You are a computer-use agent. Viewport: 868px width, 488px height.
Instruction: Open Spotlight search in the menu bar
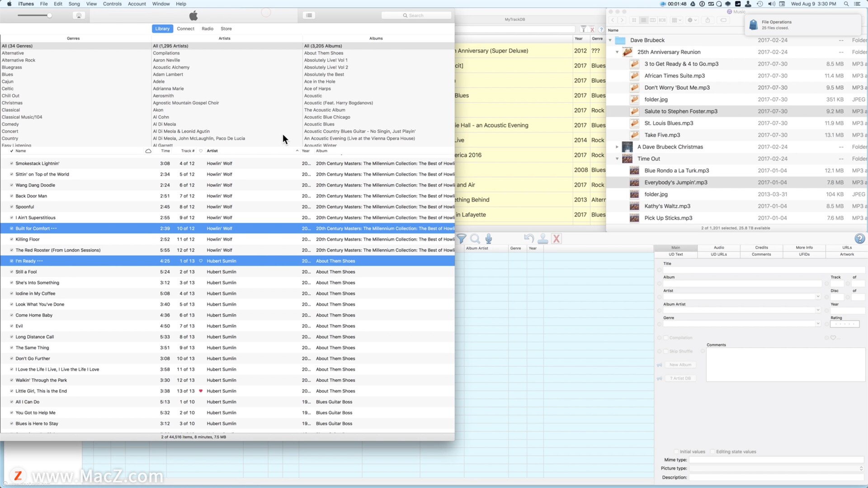[x=846, y=4]
